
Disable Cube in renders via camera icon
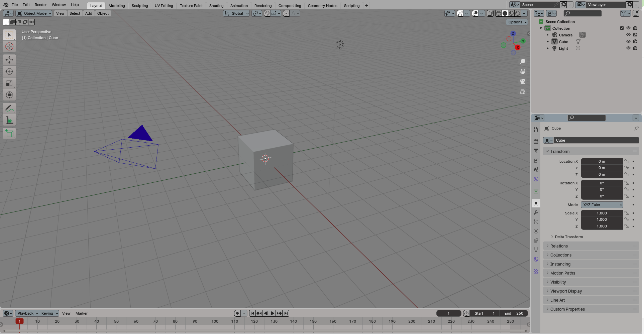635,41
